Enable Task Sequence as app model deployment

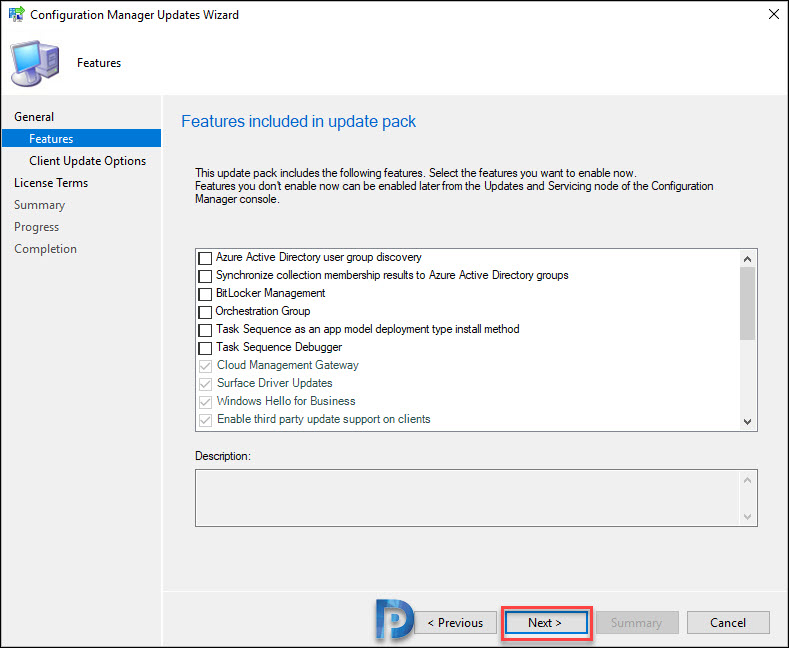tap(205, 330)
